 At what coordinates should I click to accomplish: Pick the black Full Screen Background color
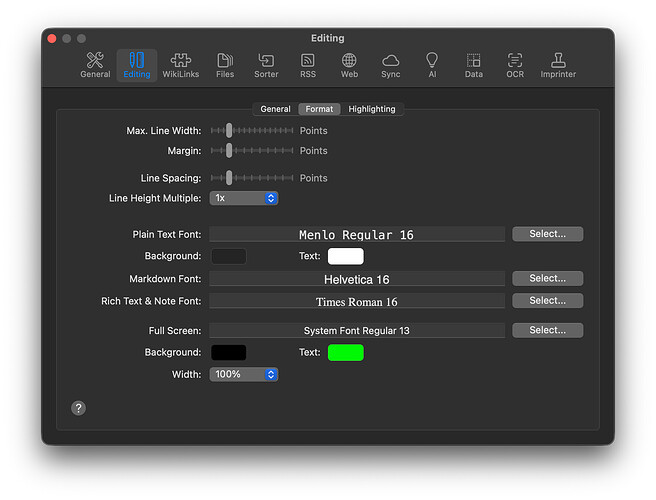tap(228, 352)
